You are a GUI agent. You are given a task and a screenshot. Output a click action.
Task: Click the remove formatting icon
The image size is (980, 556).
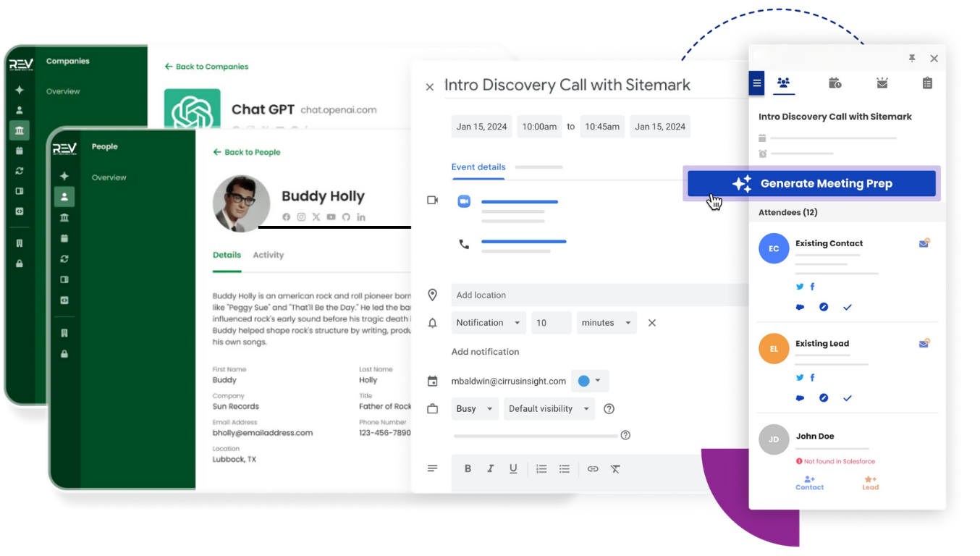[x=615, y=469]
